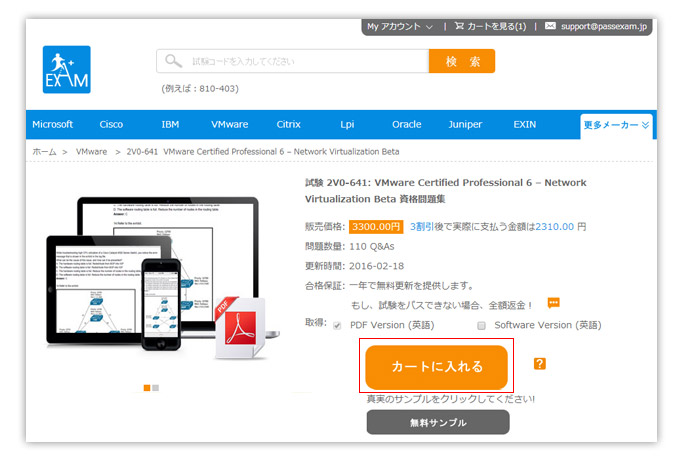The height and width of the screenshot is (463, 680).
Task: Open the Juniper menu item
Action: click(465, 124)
